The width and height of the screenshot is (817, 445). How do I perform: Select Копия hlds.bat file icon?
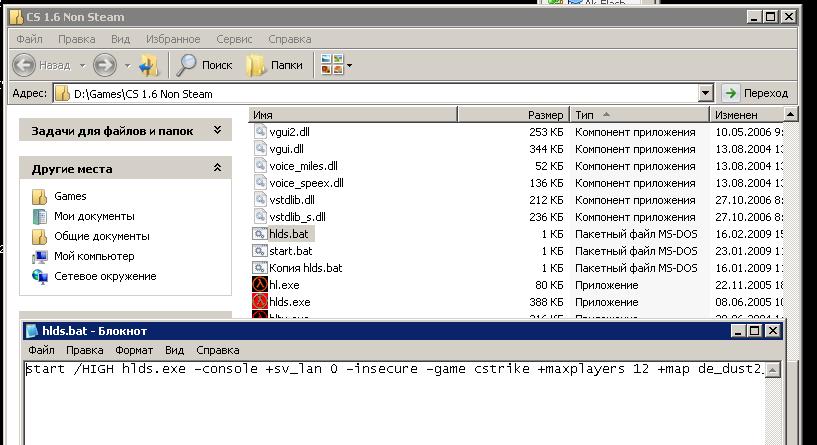pos(259,267)
